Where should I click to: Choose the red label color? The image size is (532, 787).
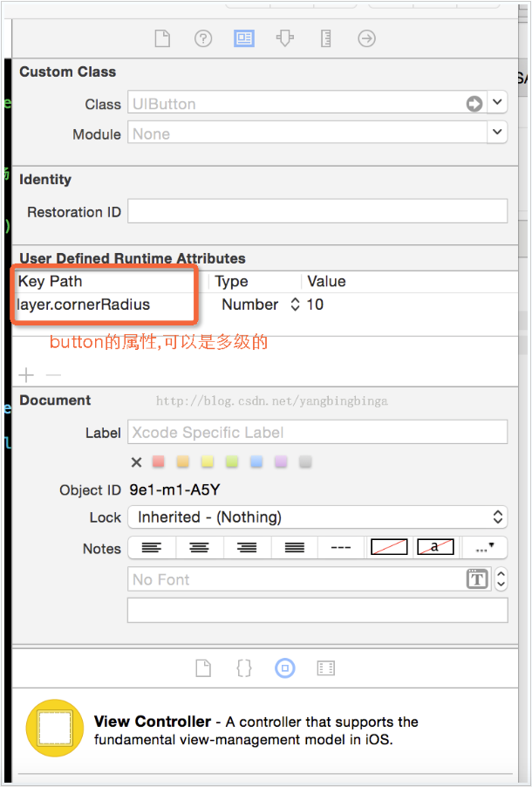click(158, 462)
